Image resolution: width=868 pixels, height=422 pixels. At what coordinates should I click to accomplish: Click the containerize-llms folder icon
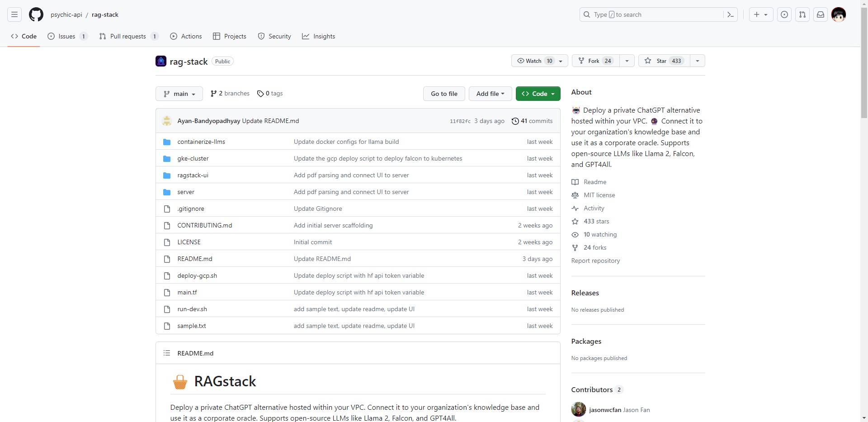point(167,142)
